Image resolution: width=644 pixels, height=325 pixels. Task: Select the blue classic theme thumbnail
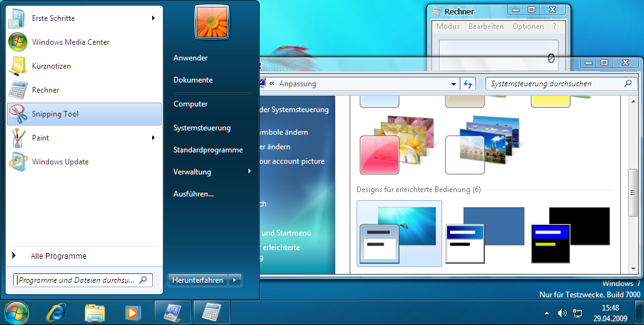pos(485,234)
